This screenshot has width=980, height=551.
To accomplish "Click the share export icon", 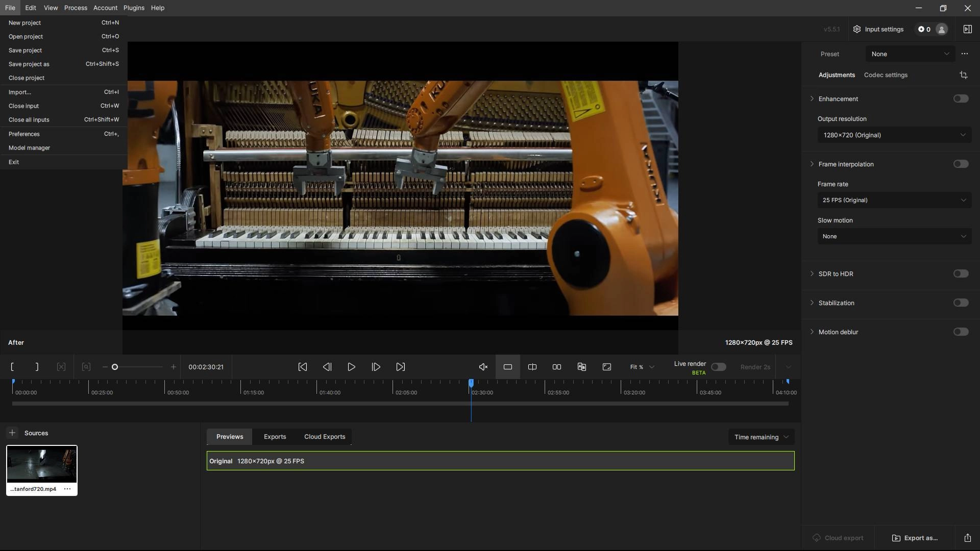I will tap(968, 538).
